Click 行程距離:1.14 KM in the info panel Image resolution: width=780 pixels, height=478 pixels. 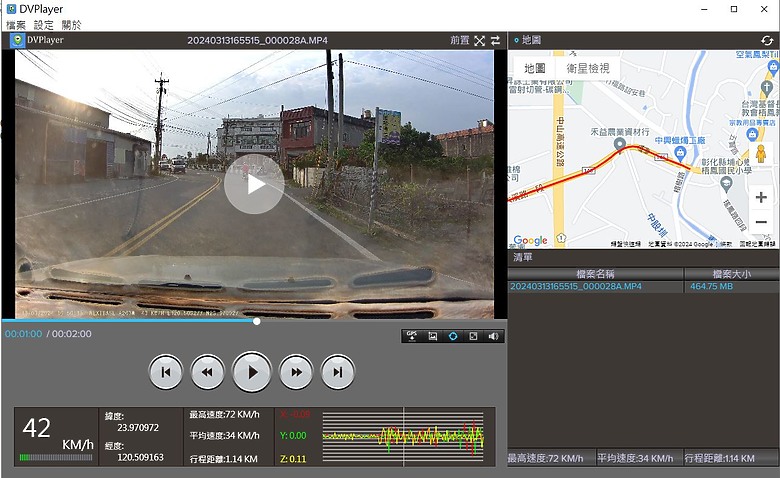223,459
